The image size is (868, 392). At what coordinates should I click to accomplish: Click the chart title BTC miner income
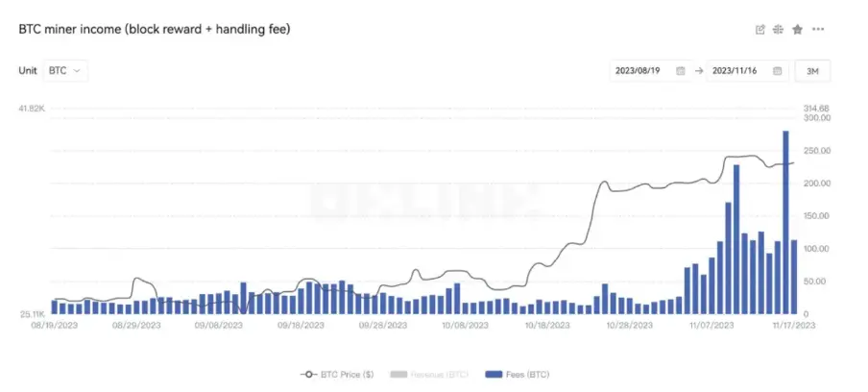coord(155,29)
